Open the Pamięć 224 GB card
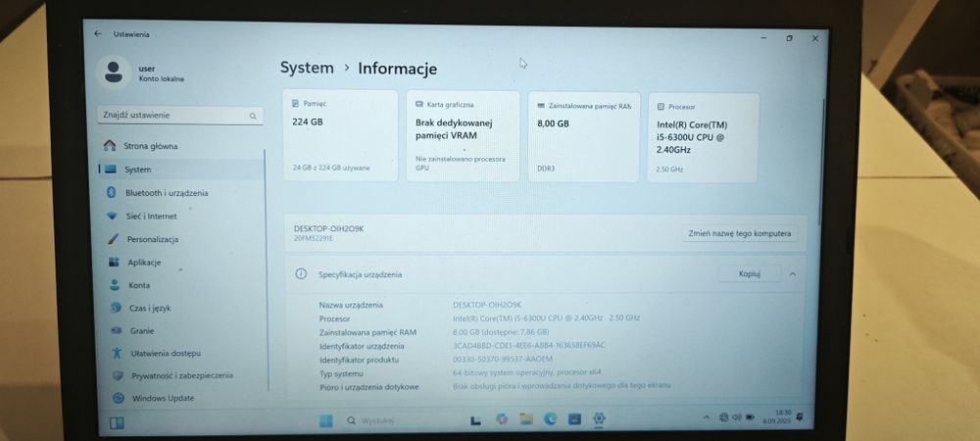The height and width of the screenshot is (441, 980). (x=340, y=135)
